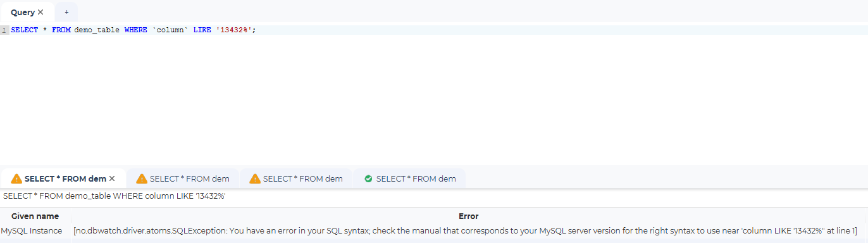Click line number 1 in the gutter

click(4, 30)
